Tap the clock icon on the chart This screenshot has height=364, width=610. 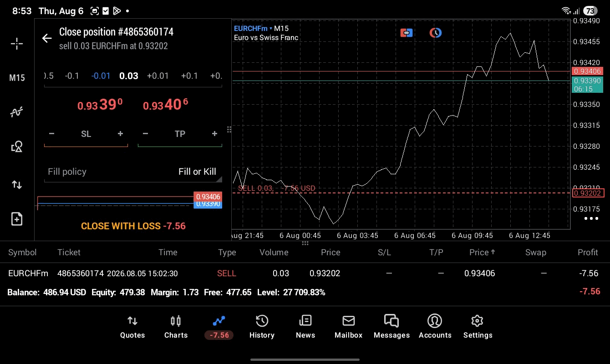pyautogui.click(x=436, y=33)
